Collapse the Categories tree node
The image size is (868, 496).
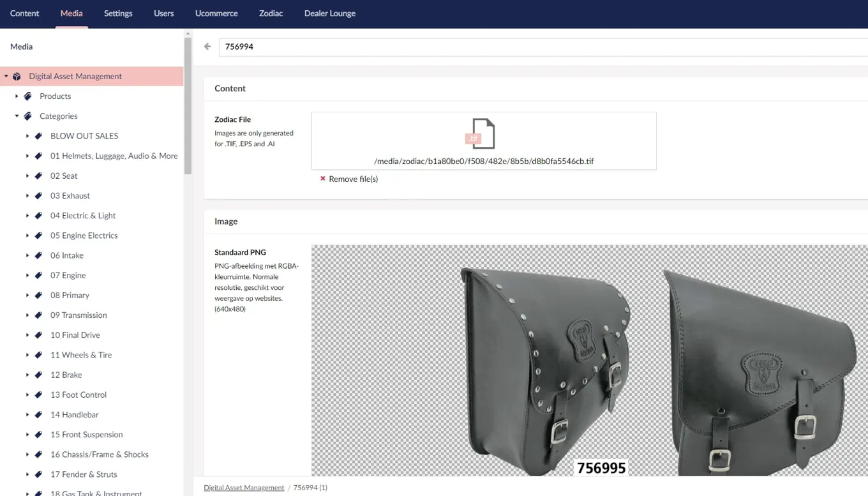pos(17,116)
